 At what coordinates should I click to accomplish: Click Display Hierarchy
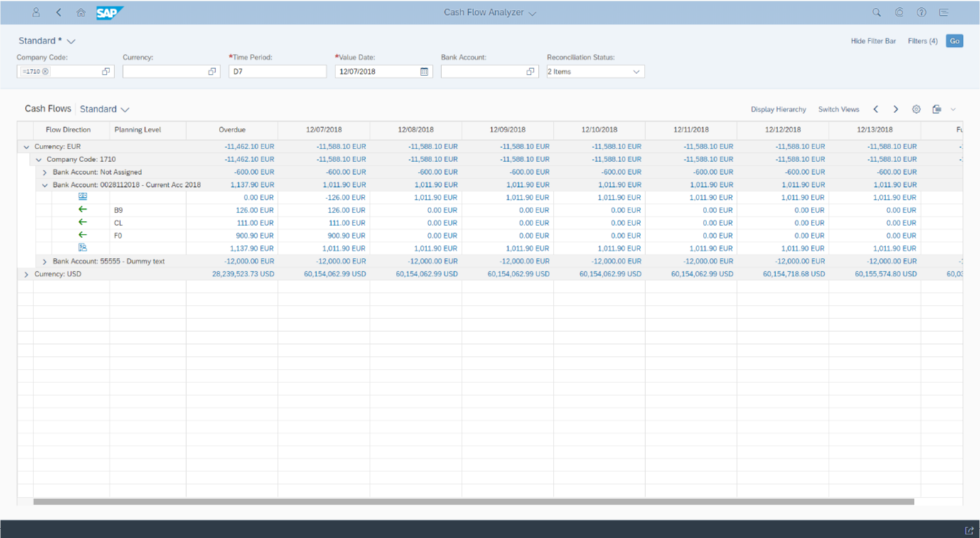tap(778, 109)
